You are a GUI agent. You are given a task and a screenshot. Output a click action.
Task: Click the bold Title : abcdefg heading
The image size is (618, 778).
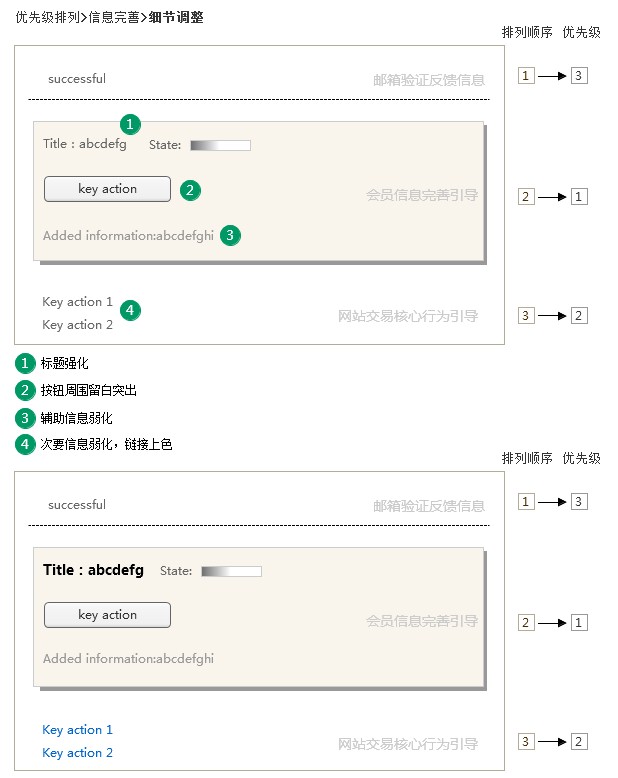(93, 570)
